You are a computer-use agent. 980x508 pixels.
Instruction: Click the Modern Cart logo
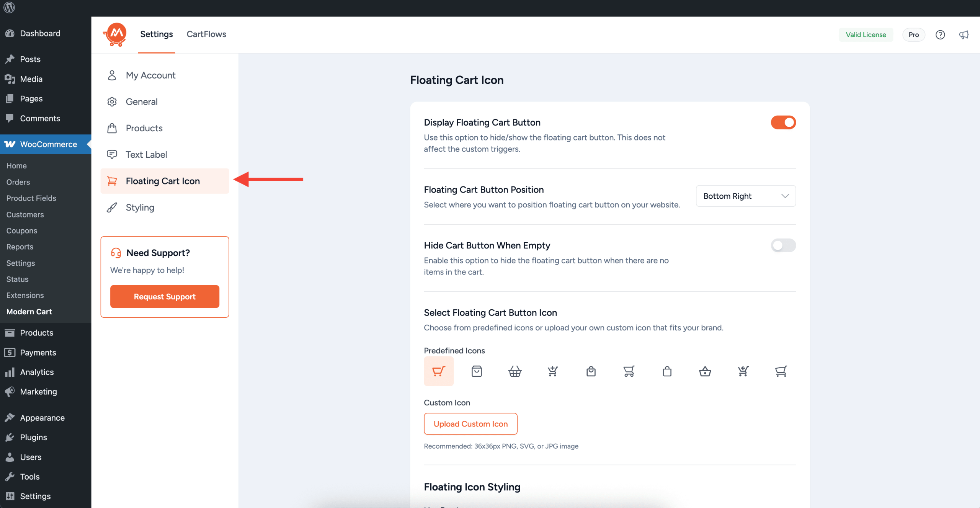click(x=116, y=34)
